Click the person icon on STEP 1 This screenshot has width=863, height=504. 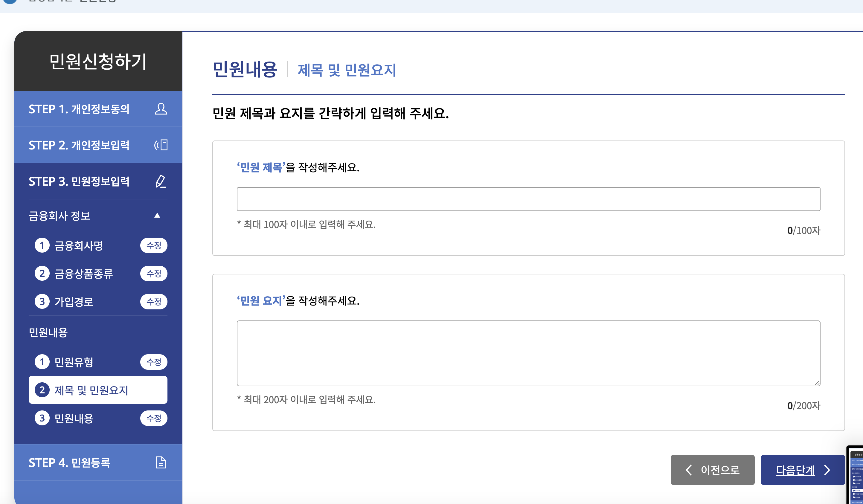tap(161, 109)
